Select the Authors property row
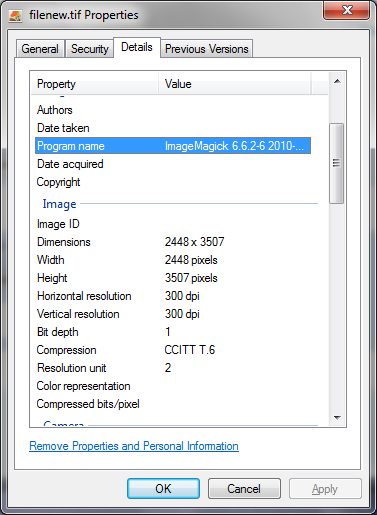Viewport: 377px width, 515px height. (x=173, y=110)
